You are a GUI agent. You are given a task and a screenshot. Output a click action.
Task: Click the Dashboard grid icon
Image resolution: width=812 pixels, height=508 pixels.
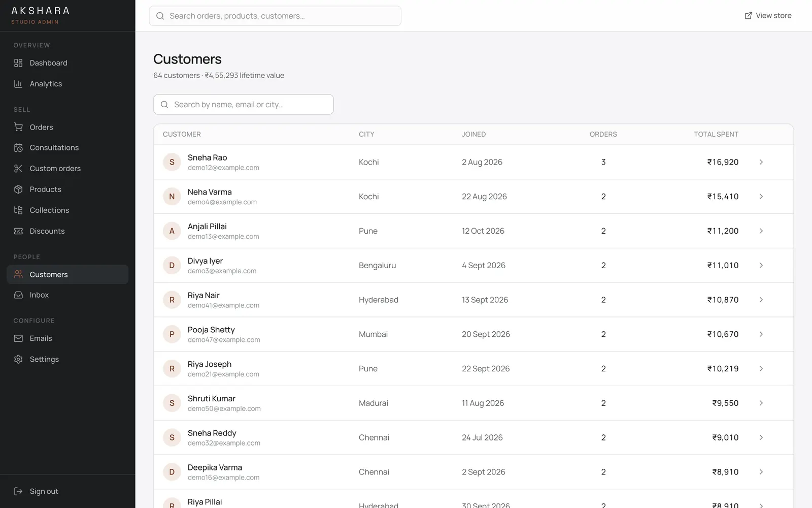[x=18, y=63]
